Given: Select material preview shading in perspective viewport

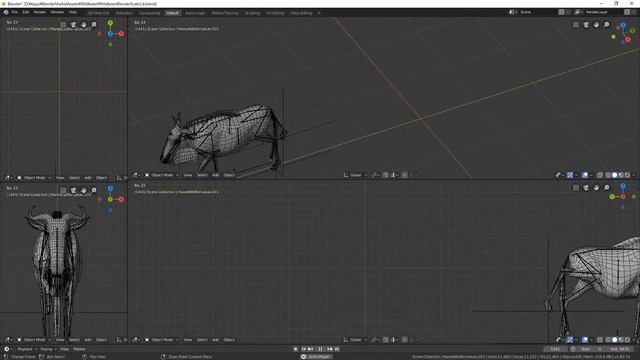Looking at the screenshot, I should coord(621,175).
